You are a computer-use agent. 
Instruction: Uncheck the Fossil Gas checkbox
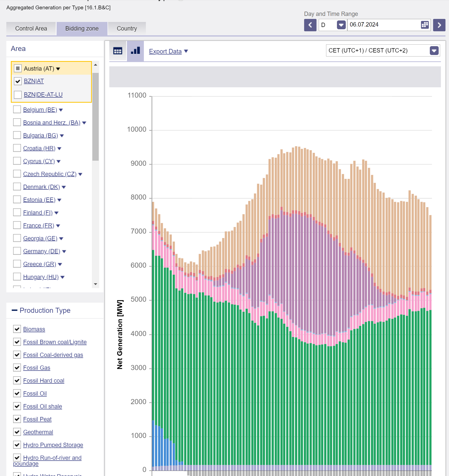[x=17, y=368]
